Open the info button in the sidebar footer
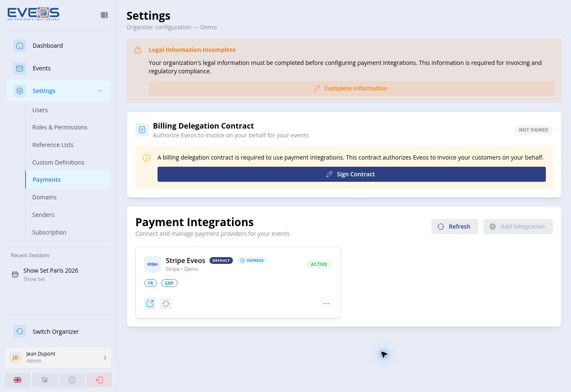This screenshot has height=392, width=571. [72, 380]
